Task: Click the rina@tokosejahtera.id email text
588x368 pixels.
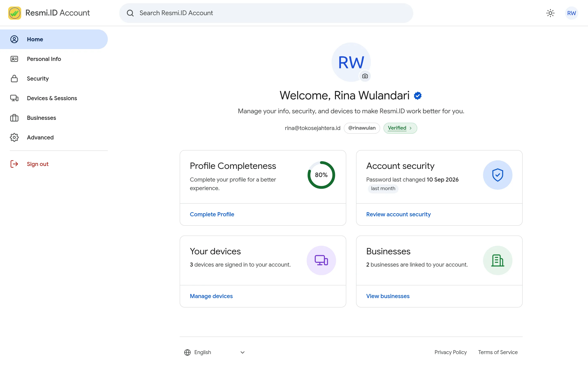Action: click(312, 128)
